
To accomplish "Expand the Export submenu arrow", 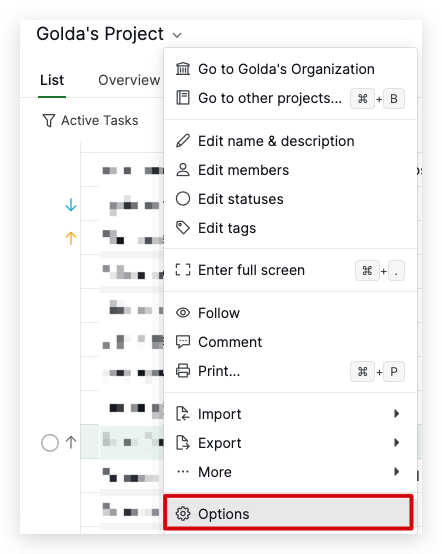I will click(x=396, y=443).
